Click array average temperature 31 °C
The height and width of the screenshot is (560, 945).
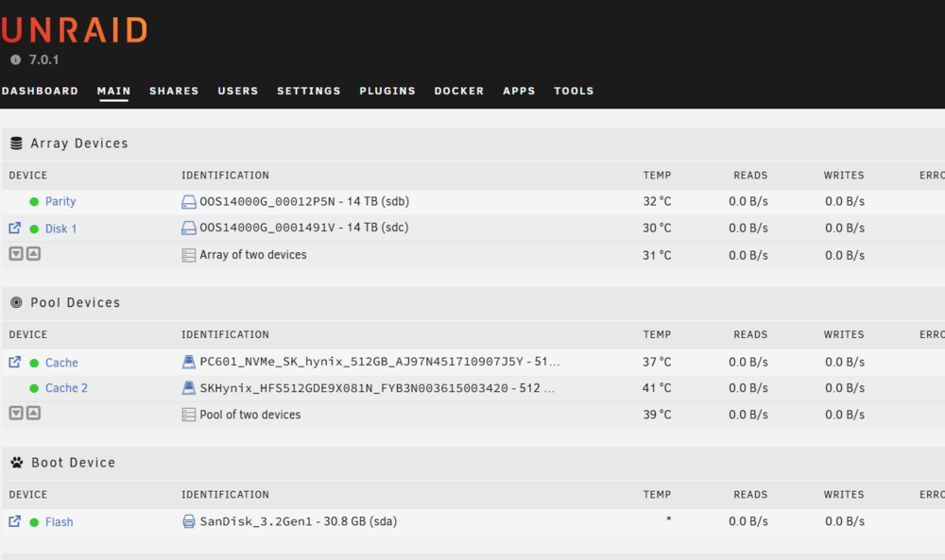click(657, 255)
